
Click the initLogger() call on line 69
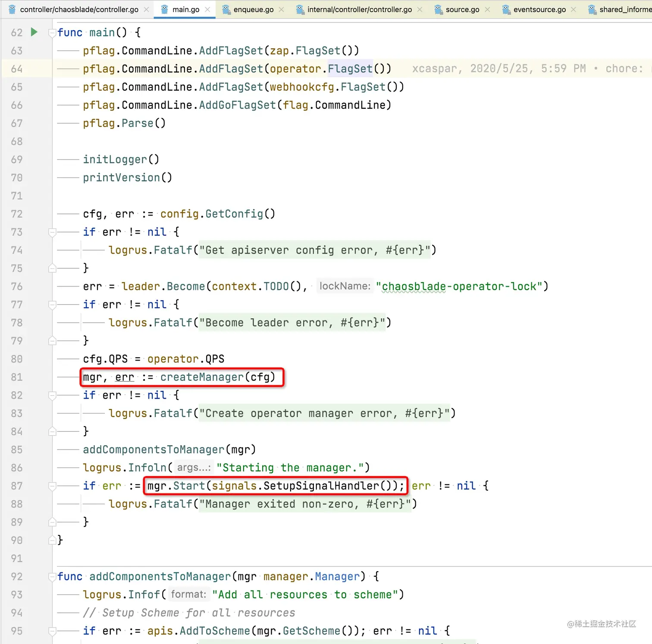[x=121, y=160]
